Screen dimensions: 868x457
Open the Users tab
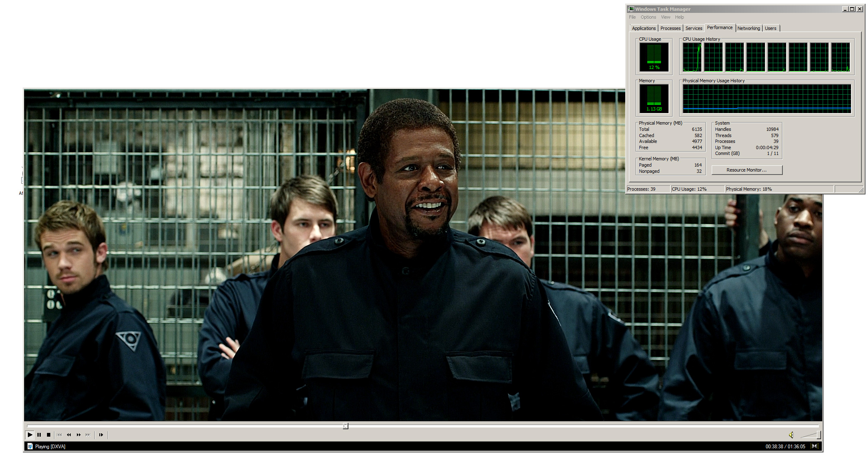tap(770, 28)
